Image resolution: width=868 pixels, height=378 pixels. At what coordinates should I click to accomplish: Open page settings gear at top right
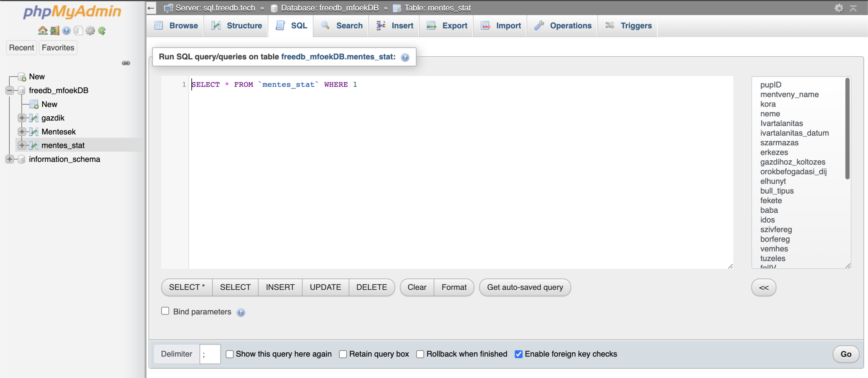click(x=839, y=8)
